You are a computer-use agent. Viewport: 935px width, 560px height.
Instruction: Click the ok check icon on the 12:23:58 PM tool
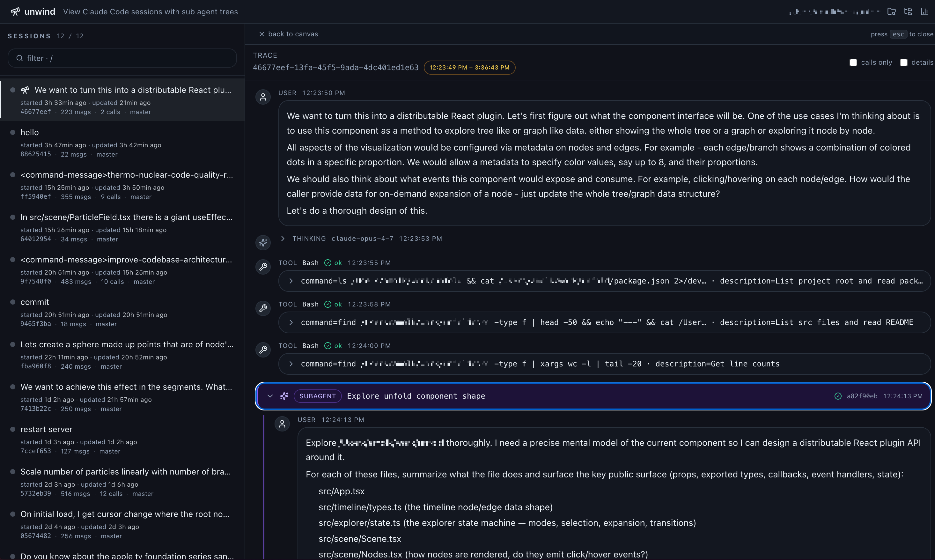[328, 304]
